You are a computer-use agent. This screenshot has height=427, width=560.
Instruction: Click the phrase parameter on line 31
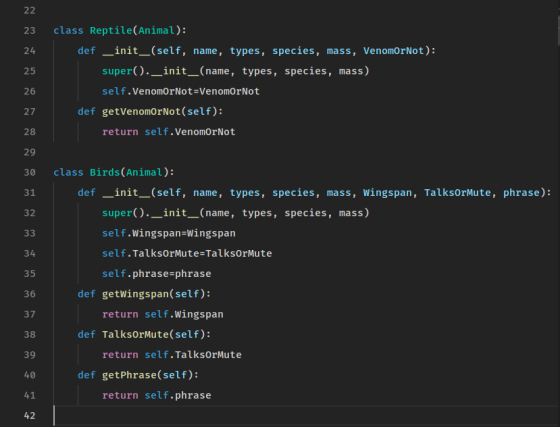pos(521,193)
